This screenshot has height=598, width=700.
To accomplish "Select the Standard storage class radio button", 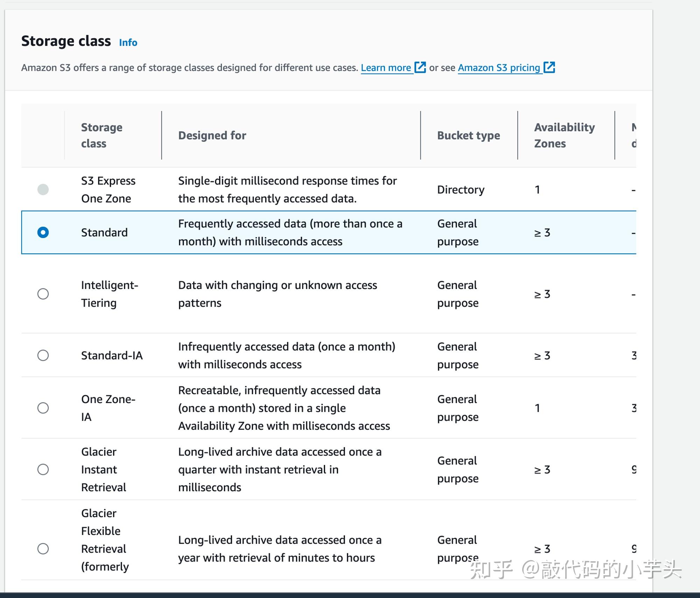I will (x=43, y=232).
